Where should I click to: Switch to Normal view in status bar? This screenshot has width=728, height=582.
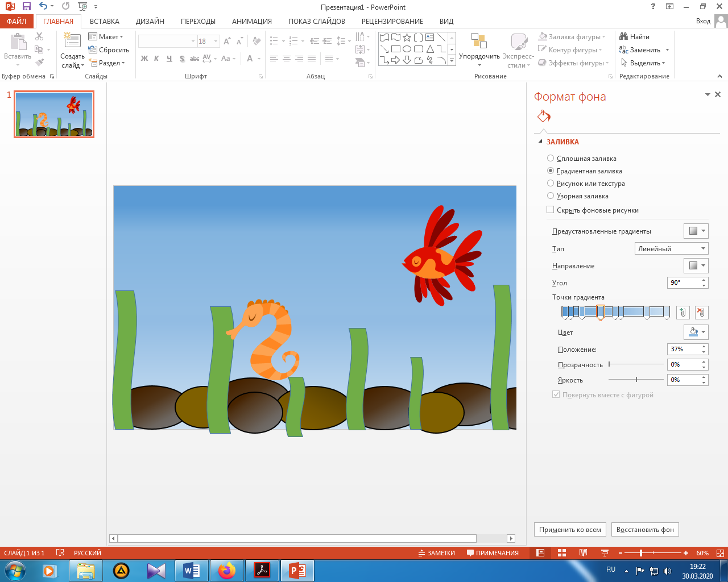point(540,553)
